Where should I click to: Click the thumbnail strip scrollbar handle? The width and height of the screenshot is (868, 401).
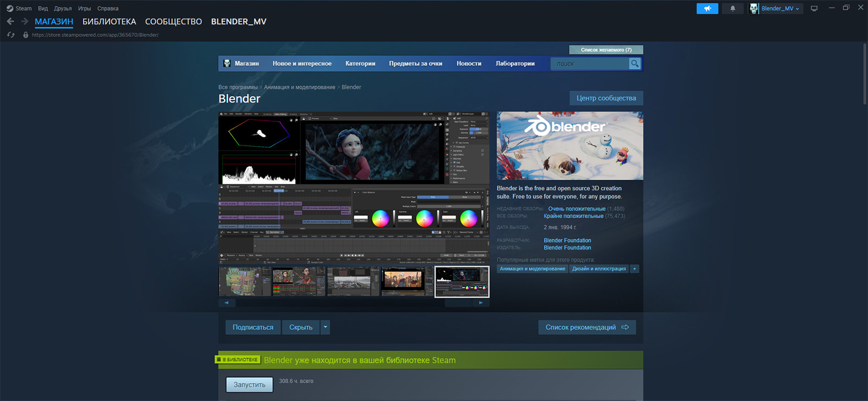pyautogui.click(x=458, y=303)
